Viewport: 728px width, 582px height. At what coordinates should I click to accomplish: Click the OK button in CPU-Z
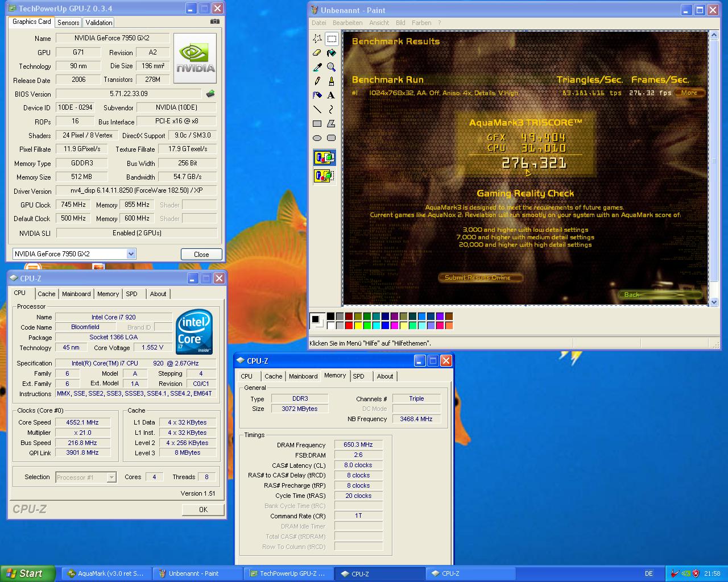[203, 509]
